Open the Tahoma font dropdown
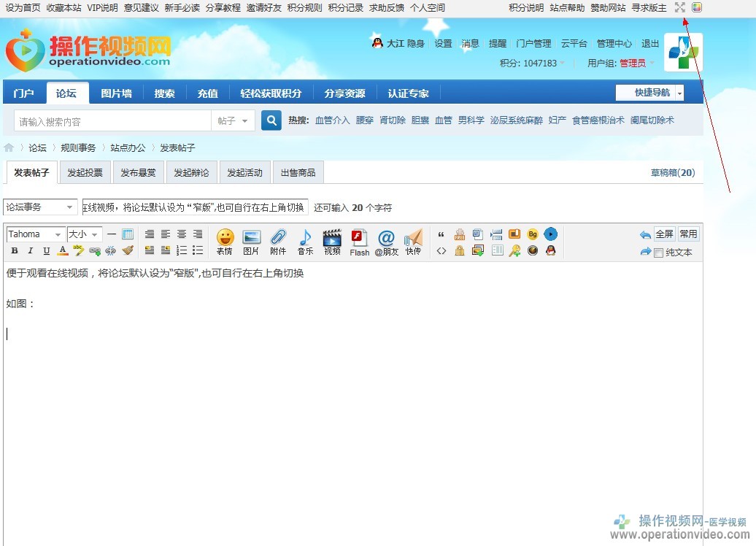Image resolution: width=756 pixels, height=546 pixels. 35,234
